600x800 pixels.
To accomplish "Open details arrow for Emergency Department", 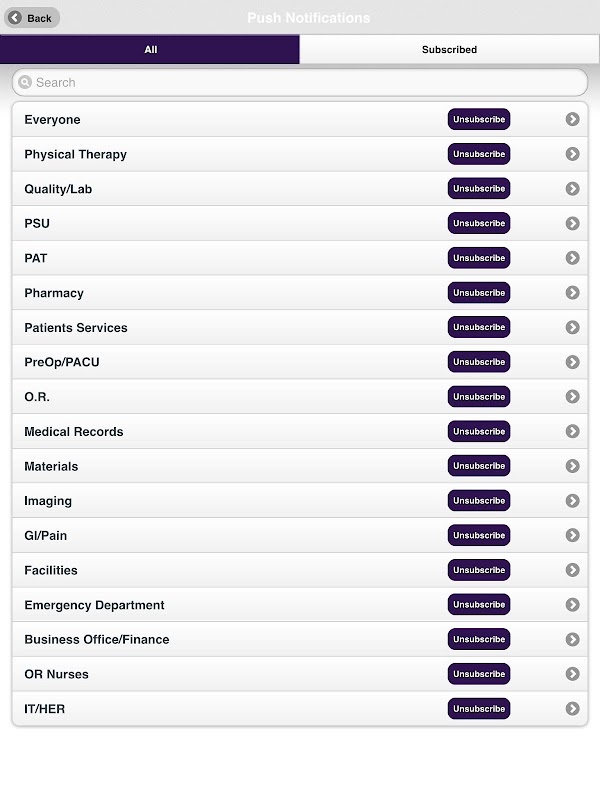I will [572, 605].
